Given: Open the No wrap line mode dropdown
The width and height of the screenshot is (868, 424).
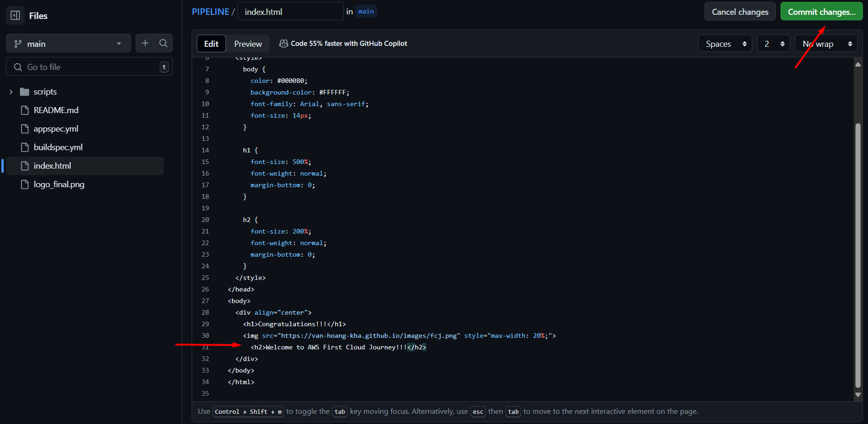Looking at the screenshot, I should (826, 44).
